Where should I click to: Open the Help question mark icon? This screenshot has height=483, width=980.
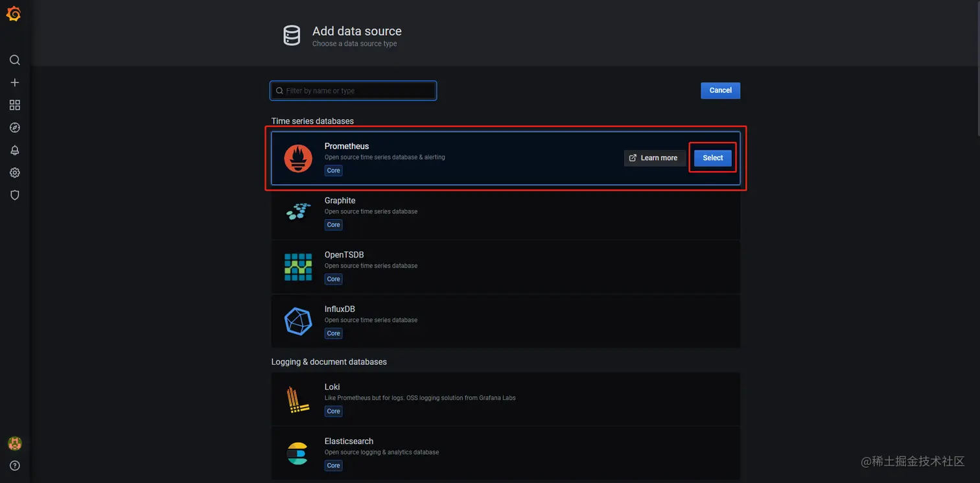coord(15,465)
